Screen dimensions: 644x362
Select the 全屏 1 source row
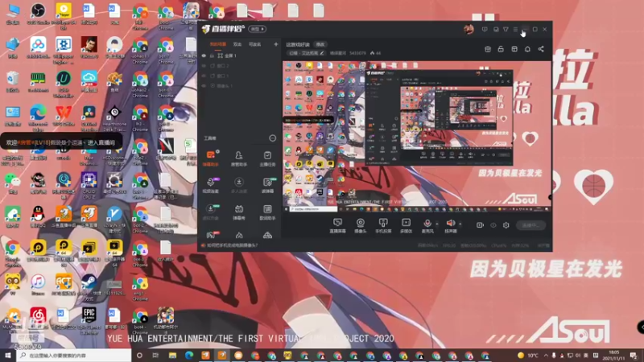[x=239, y=56]
